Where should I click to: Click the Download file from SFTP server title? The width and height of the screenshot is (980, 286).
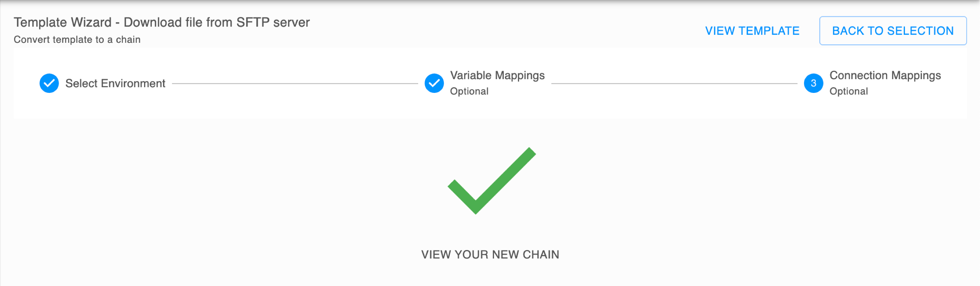click(217, 23)
